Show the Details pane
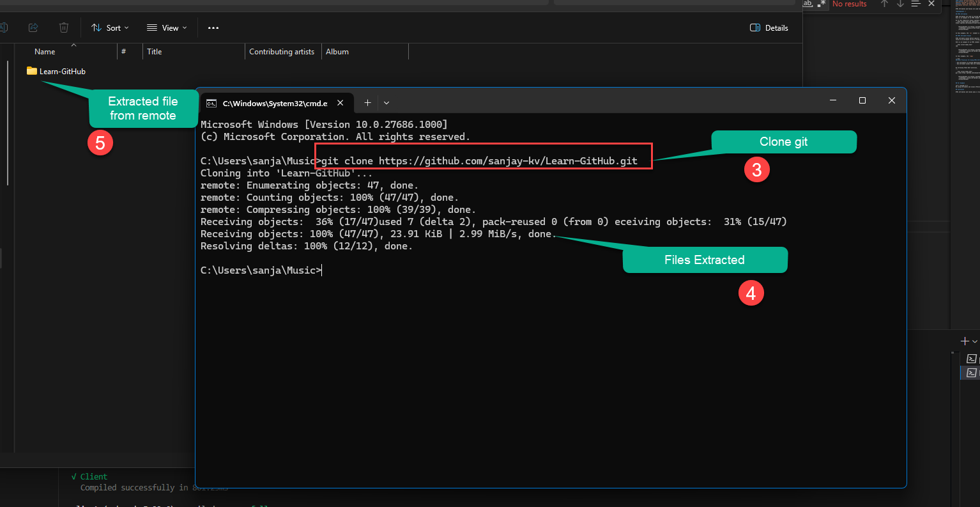Image resolution: width=980 pixels, height=507 pixels. (x=769, y=27)
